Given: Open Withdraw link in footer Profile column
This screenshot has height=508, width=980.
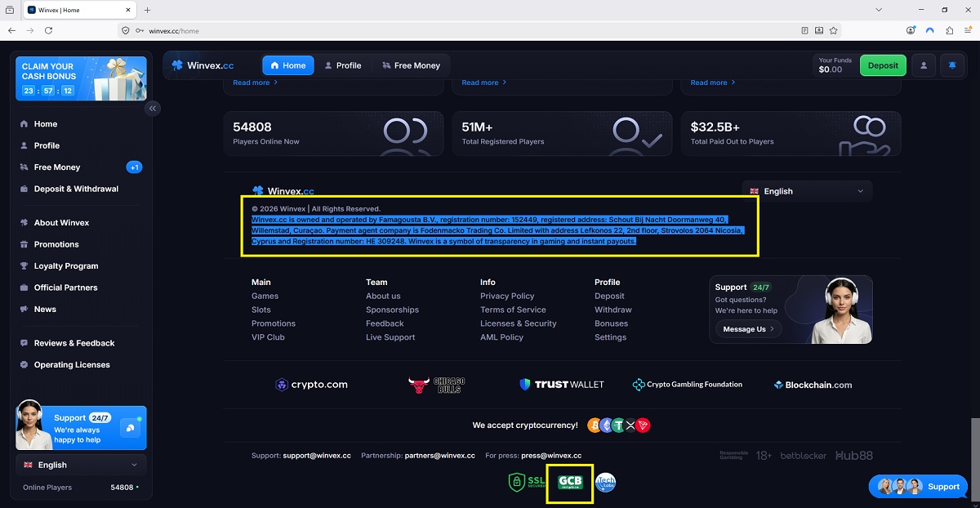Looking at the screenshot, I should [613, 310].
